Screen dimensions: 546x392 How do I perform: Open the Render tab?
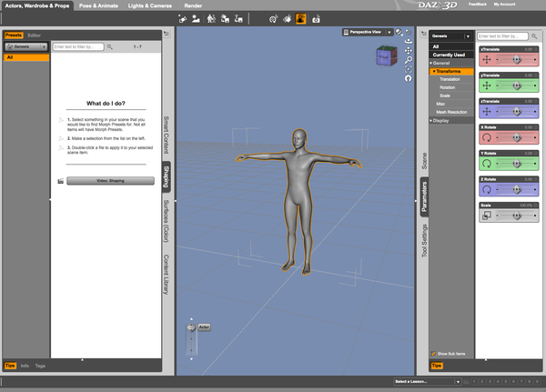click(x=193, y=5)
